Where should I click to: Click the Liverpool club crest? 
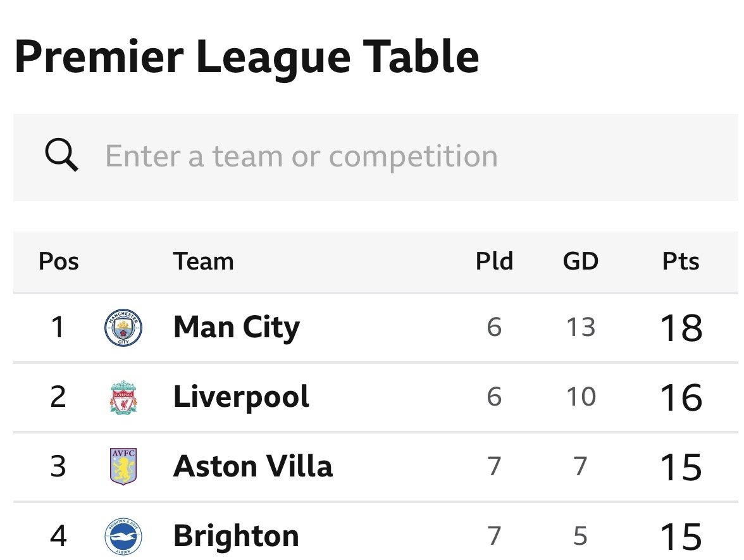[123, 397]
